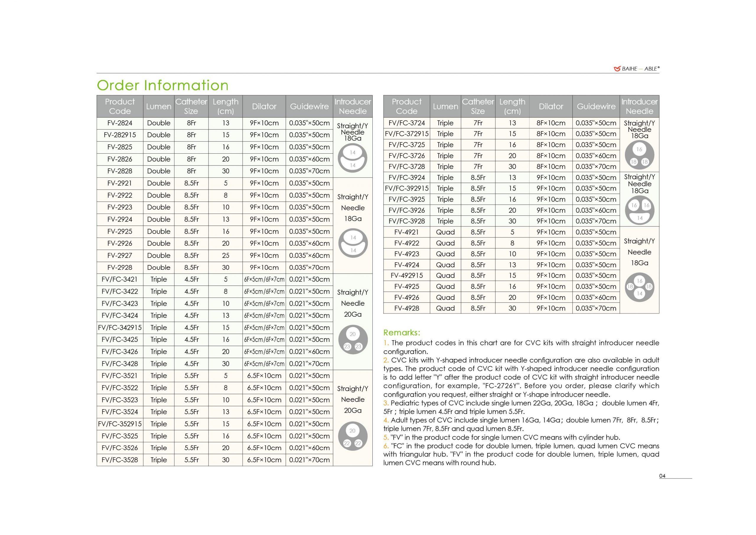Select the 'FV/FC-3521' product code
The height and width of the screenshot is (535, 756).
point(120,375)
